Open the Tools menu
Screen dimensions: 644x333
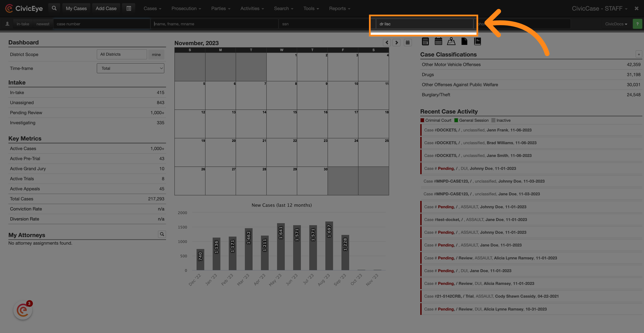(311, 9)
